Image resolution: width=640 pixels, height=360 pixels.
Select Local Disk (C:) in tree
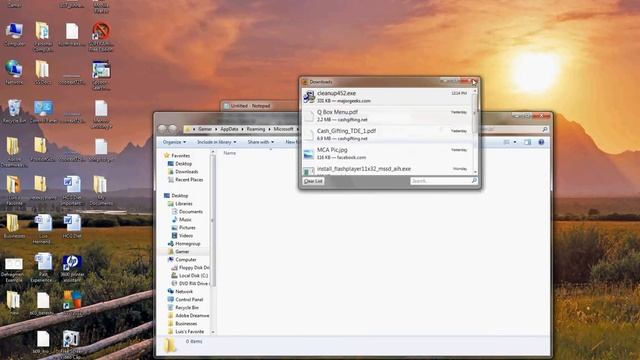[x=190, y=276]
